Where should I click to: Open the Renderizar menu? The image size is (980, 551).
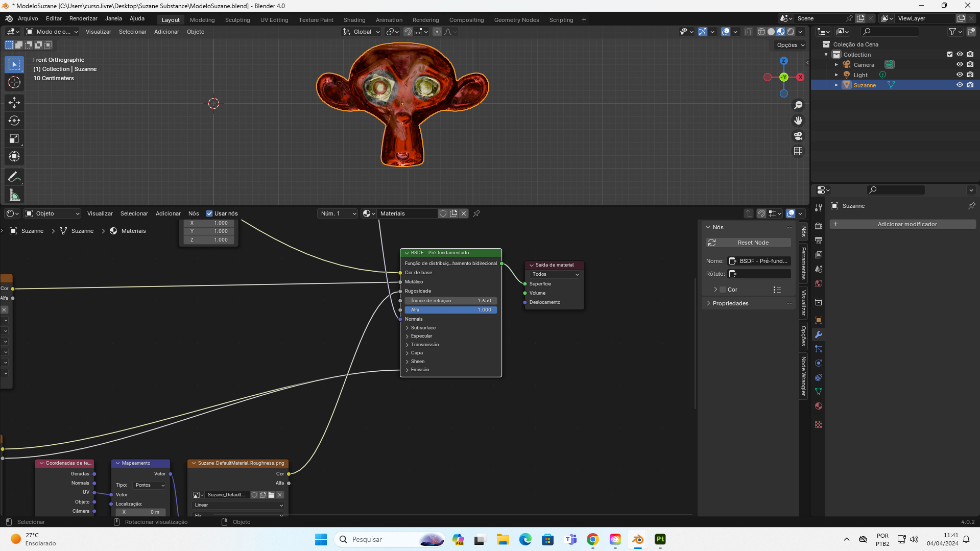click(83, 18)
